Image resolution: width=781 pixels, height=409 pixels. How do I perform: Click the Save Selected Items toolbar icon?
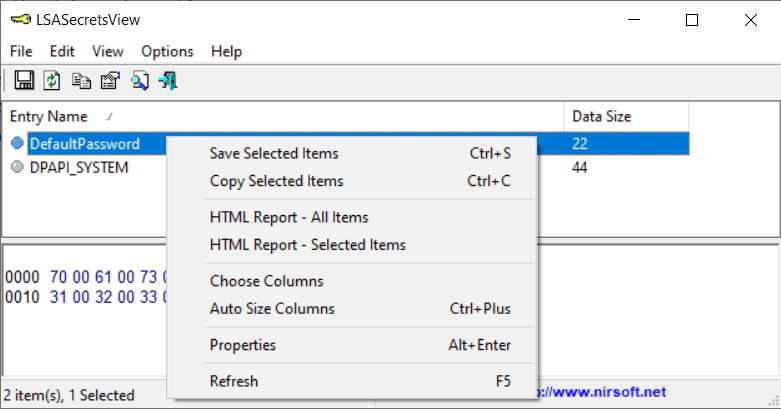point(24,80)
